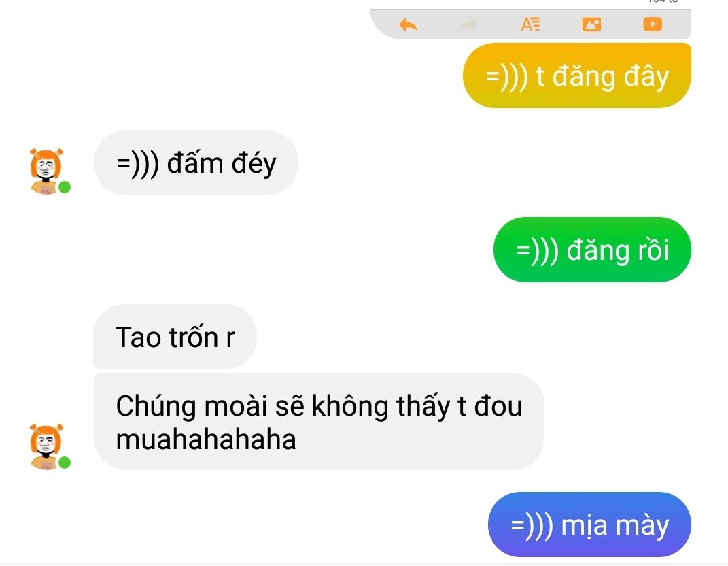728x566 pixels.
Task: Tap the "Tao trốn r" message bubble
Action: [x=175, y=337]
